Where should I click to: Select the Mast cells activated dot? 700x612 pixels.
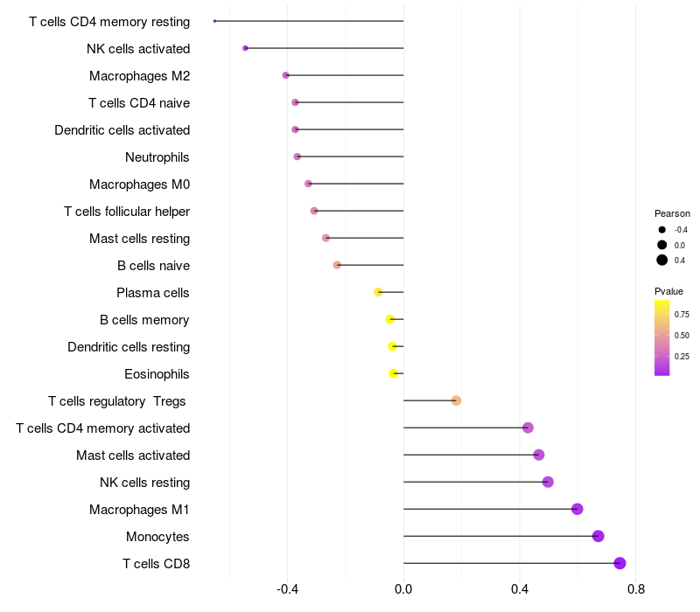coord(538,455)
